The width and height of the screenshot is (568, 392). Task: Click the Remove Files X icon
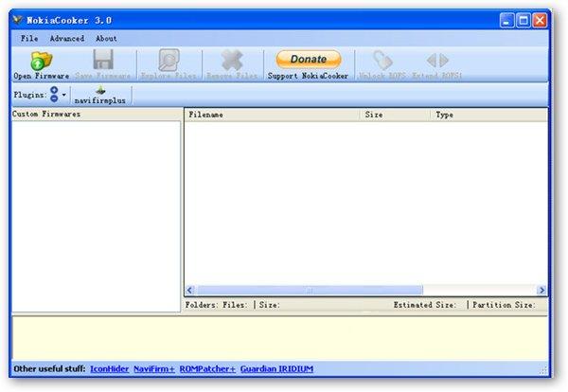pyautogui.click(x=232, y=61)
